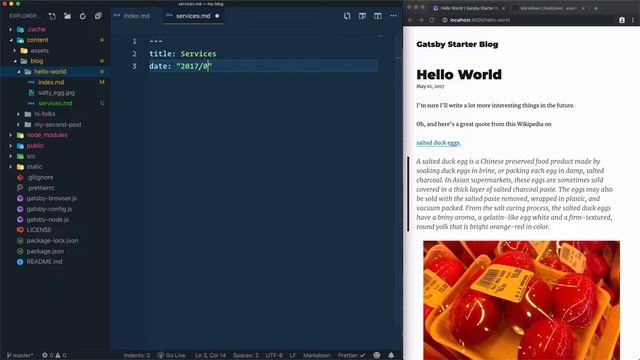Follow the salted duck eggs link

click(x=438, y=143)
